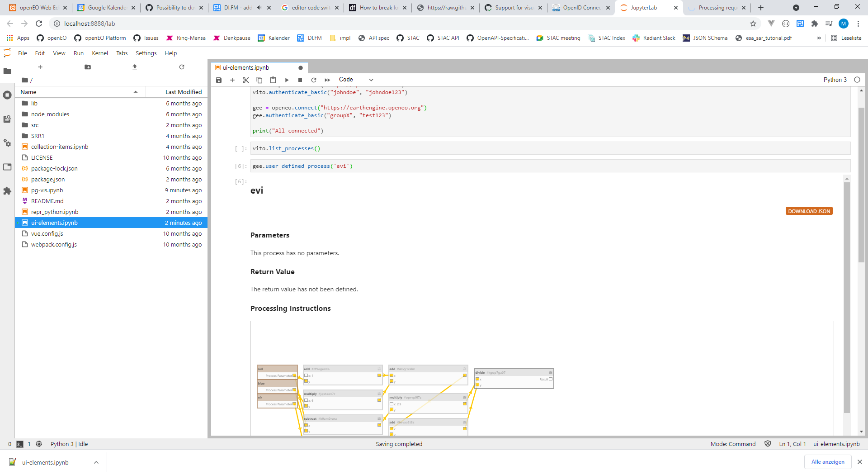This screenshot has height=475, width=868.
Task: Paste a cell from the clipboard icon
Action: point(273,80)
